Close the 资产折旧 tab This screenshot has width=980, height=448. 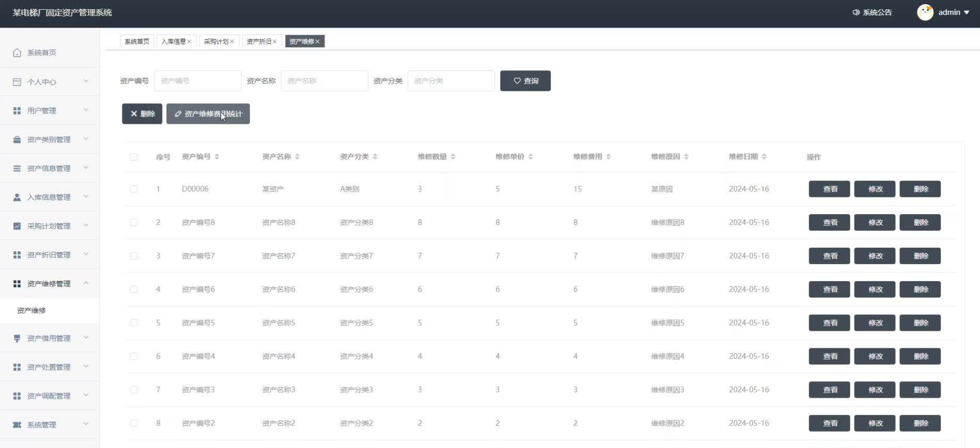(275, 42)
